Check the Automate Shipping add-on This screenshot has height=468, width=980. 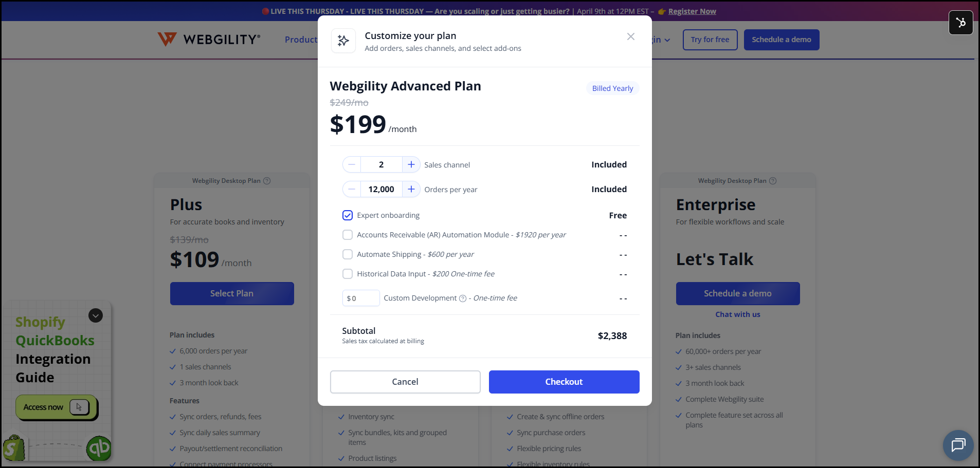(x=348, y=254)
